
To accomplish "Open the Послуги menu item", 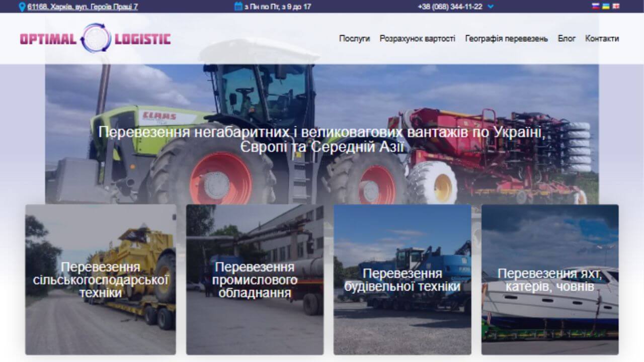I will click(354, 38).
